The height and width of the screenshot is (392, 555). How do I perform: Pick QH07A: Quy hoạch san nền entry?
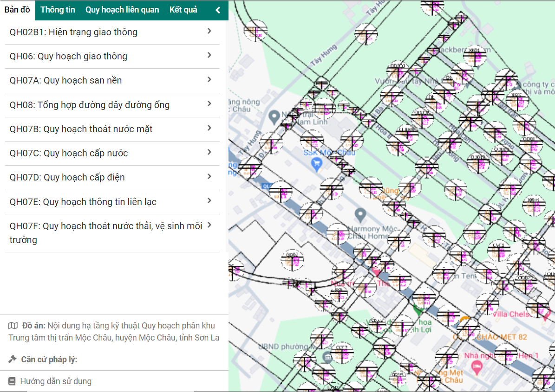pos(66,80)
